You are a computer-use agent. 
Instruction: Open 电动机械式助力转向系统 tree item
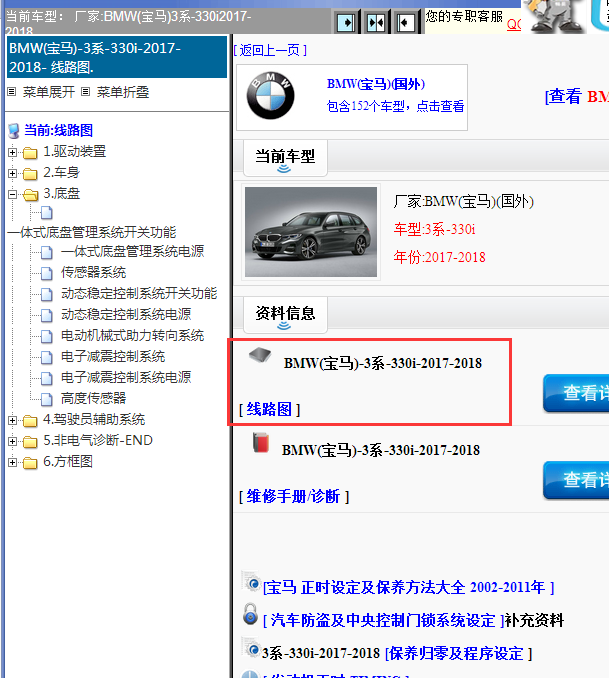(x=132, y=336)
